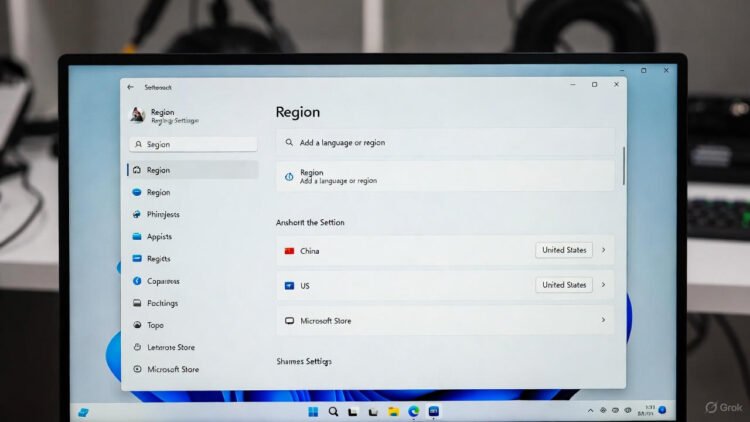Expand the US row chevron

click(603, 285)
